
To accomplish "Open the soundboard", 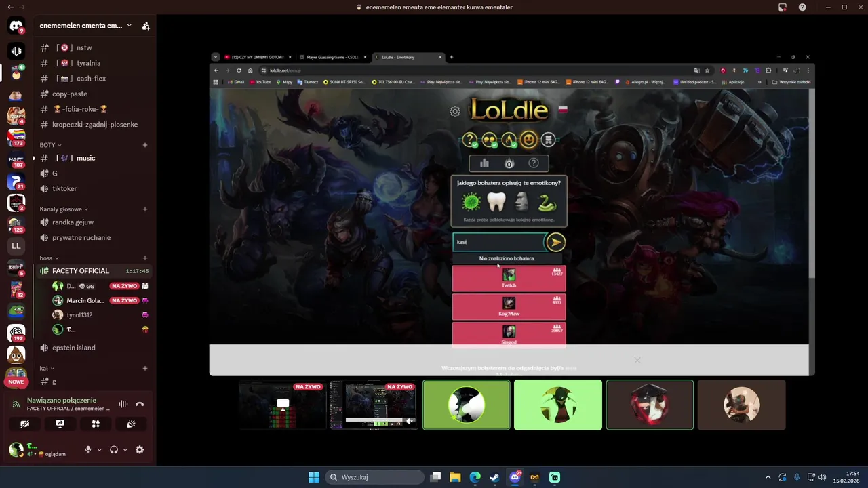I will tap(131, 424).
